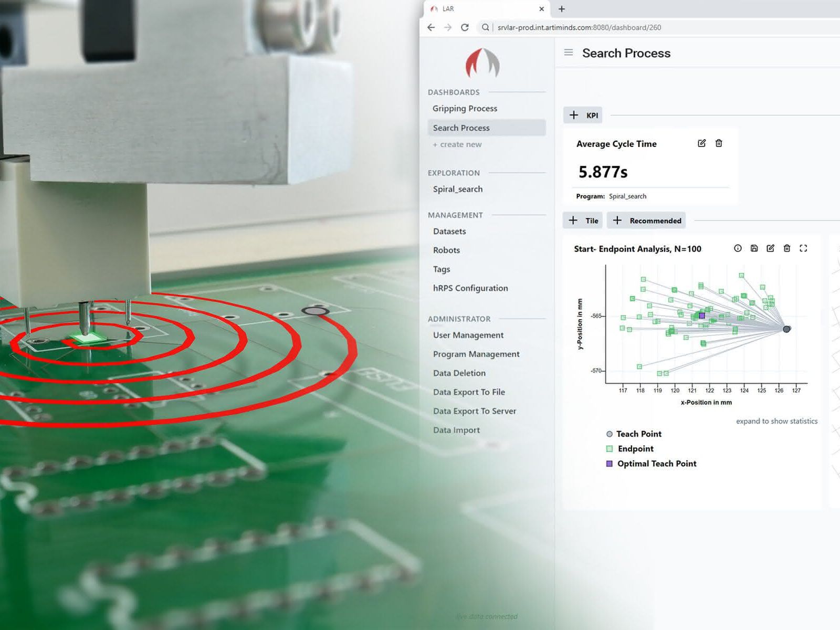Add a Recommended tile
Image resolution: width=840 pixels, height=630 pixels.
click(646, 220)
